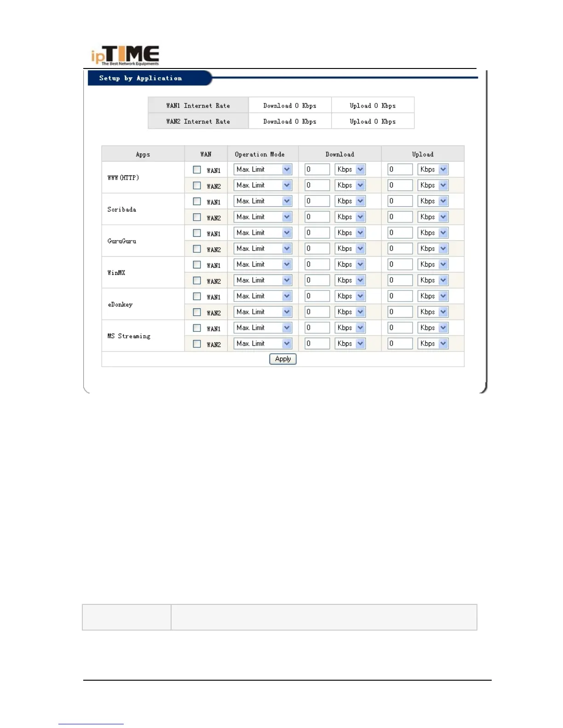
Task: Click the ipTIME logo
Action: (125, 56)
